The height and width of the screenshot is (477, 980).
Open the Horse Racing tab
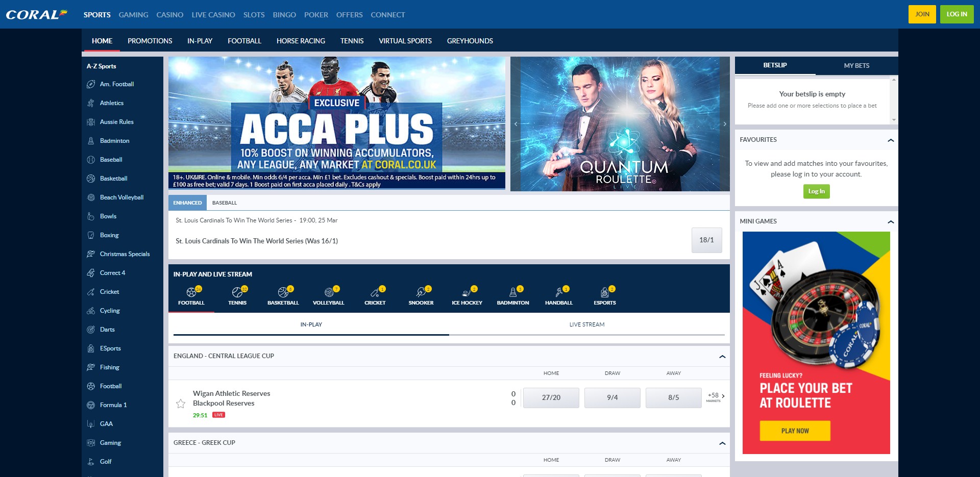click(301, 41)
